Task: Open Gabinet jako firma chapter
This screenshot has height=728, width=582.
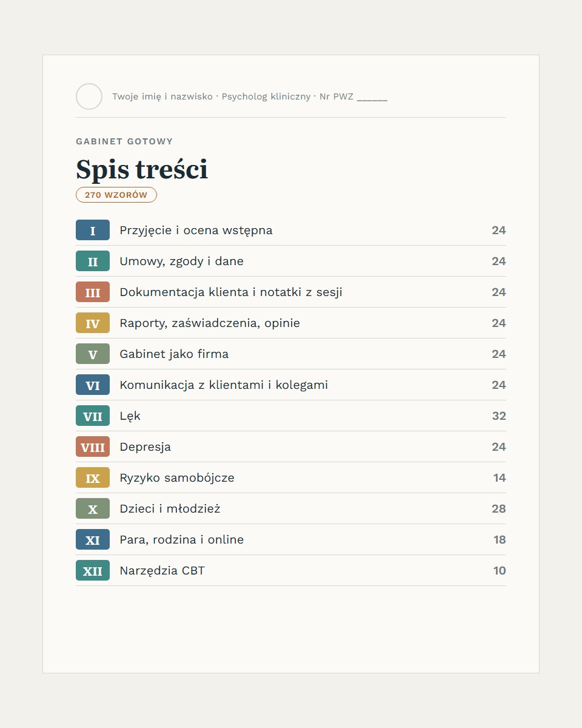Action: click(x=174, y=354)
